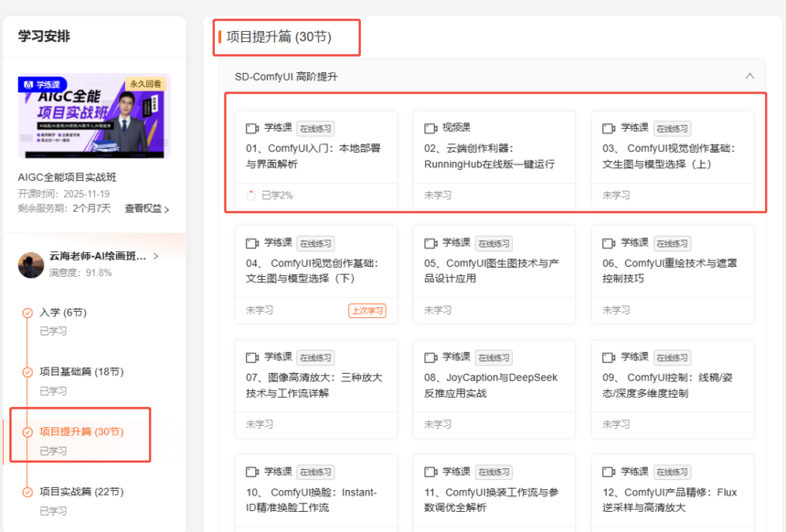Click video icon on lesson 09 card

coord(609,357)
